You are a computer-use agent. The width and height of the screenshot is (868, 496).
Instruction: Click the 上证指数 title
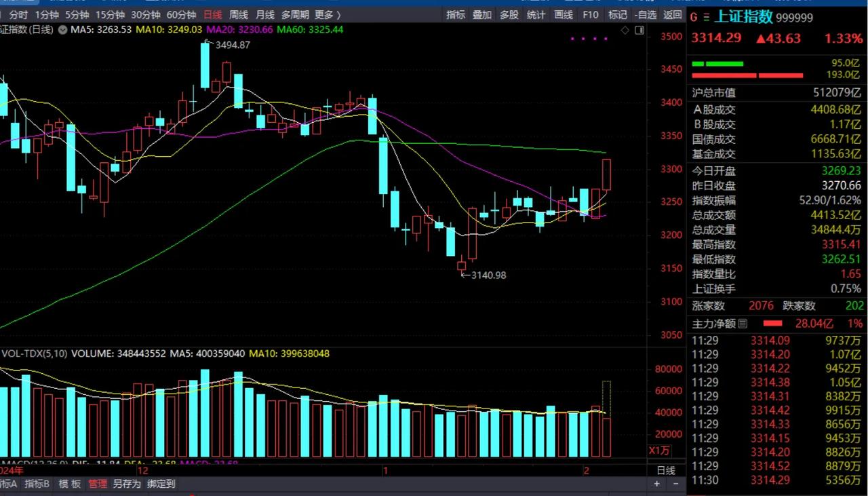[x=743, y=17]
